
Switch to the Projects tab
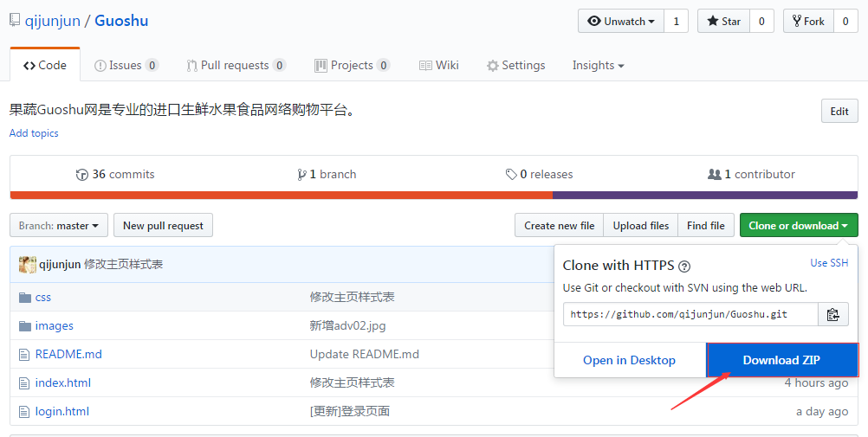[352, 65]
